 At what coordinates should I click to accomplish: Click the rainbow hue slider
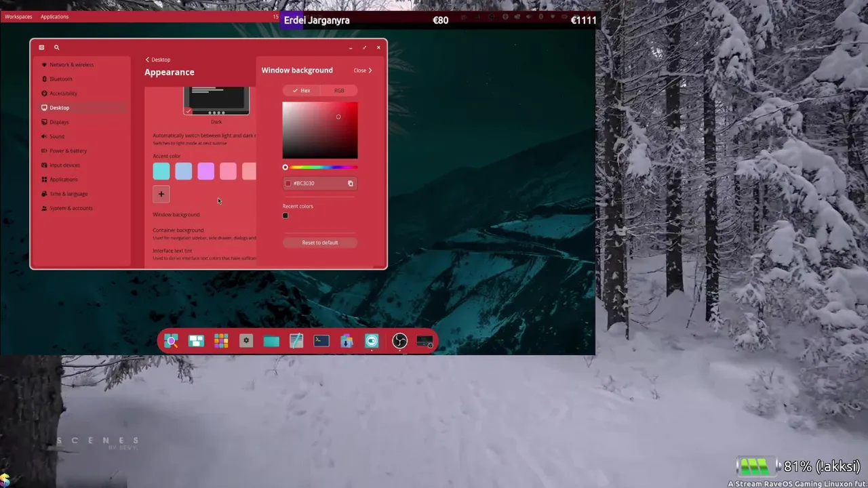pos(320,167)
